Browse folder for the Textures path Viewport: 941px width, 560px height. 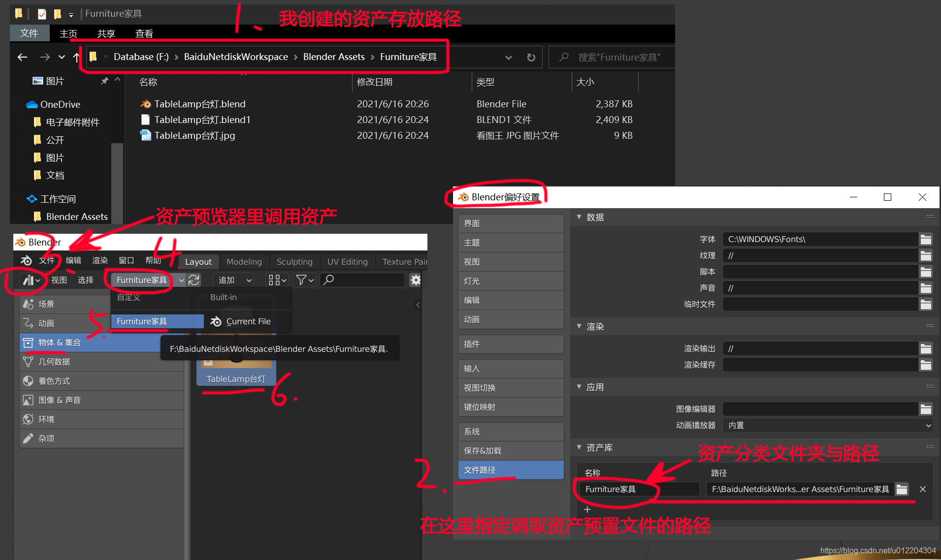926,255
